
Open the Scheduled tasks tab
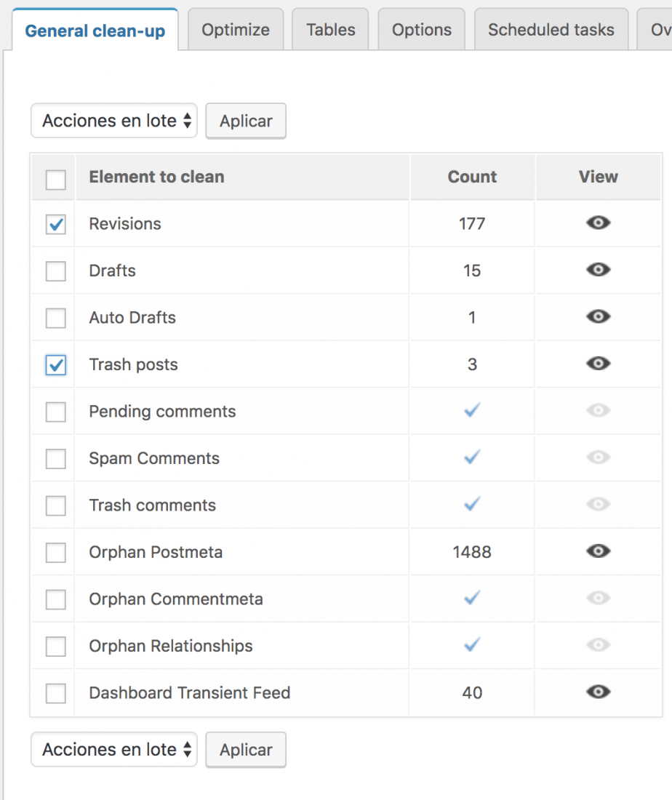click(551, 30)
